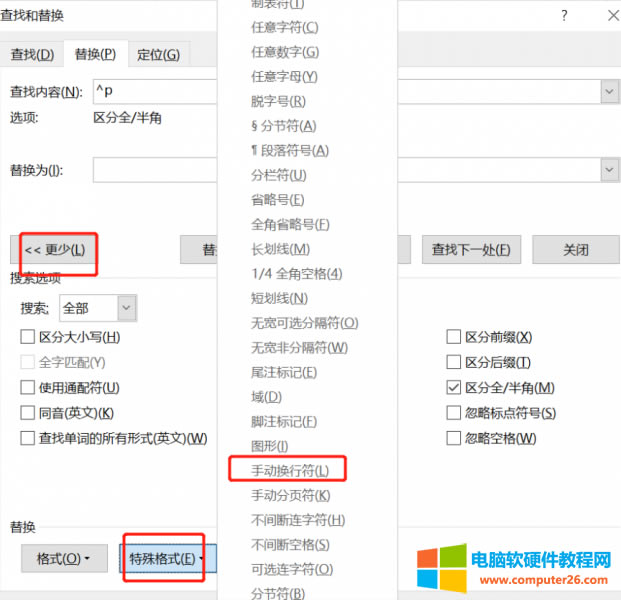Switch to the 查找 tab
The image size is (621, 600).
pos(32,54)
